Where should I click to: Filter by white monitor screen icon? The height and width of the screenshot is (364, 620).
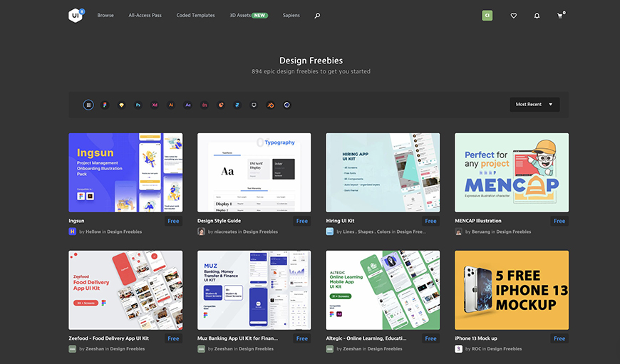coord(254,105)
